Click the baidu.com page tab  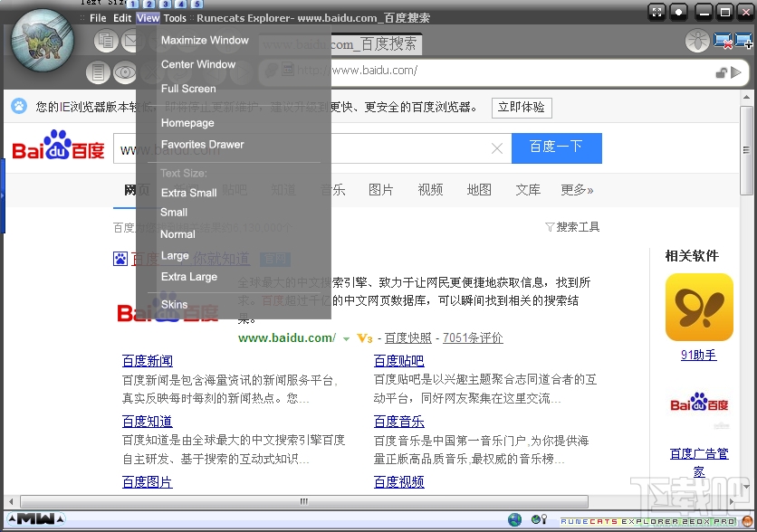coord(340,44)
